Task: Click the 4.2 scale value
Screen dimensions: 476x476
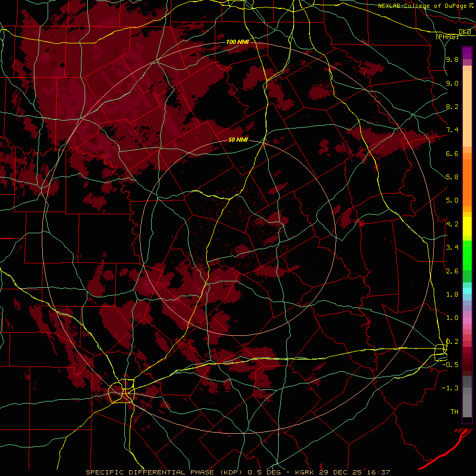Action: click(452, 224)
